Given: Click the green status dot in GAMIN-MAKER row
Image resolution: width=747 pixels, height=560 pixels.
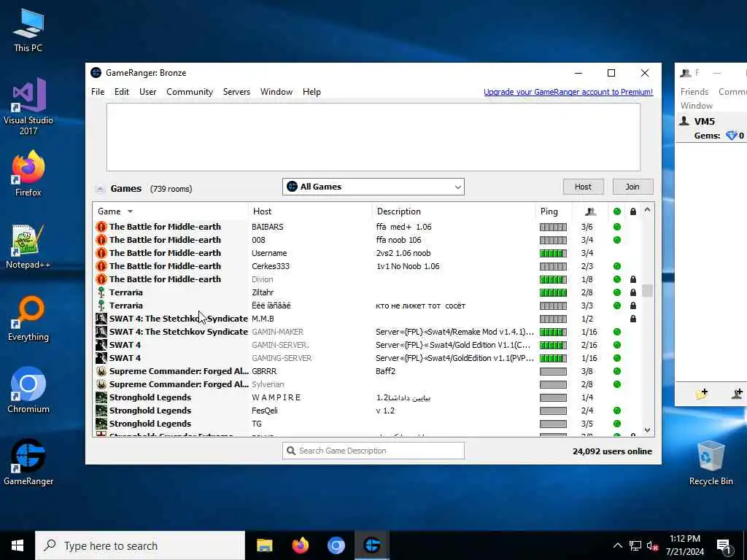Looking at the screenshot, I should [617, 332].
